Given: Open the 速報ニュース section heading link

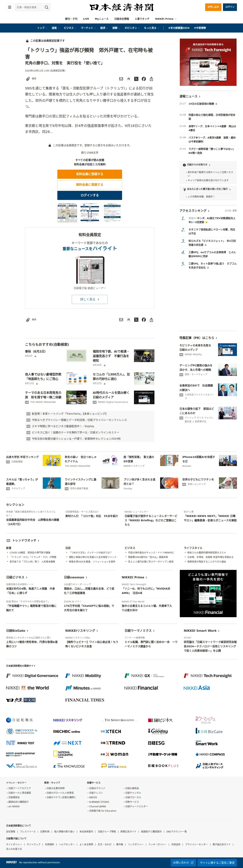Looking at the screenshot, I should tap(190, 96).
